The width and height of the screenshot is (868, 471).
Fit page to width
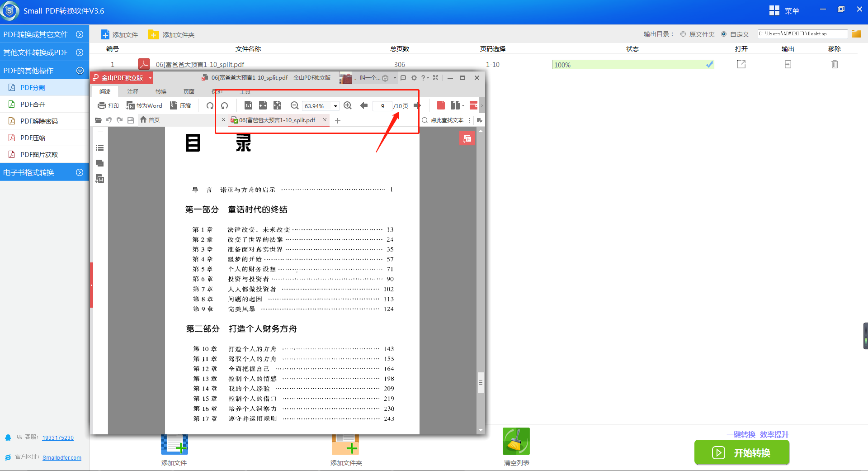pyautogui.click(x=263, y=105)
